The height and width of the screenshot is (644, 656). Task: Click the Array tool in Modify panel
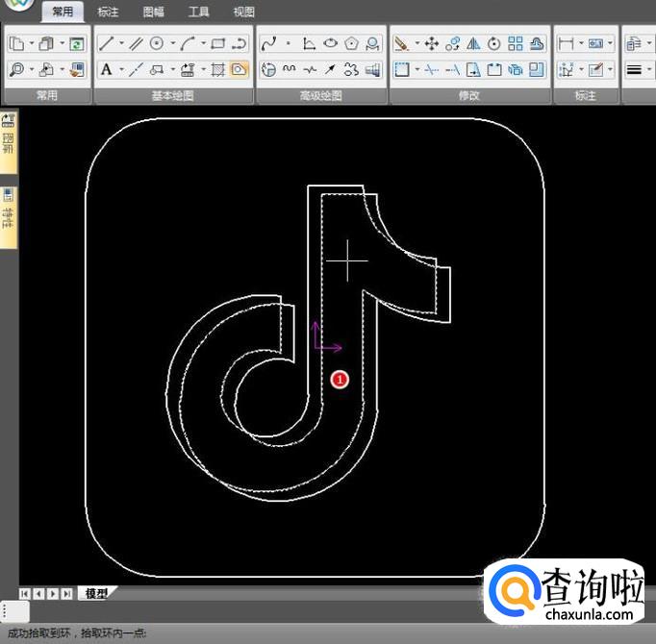516,43
